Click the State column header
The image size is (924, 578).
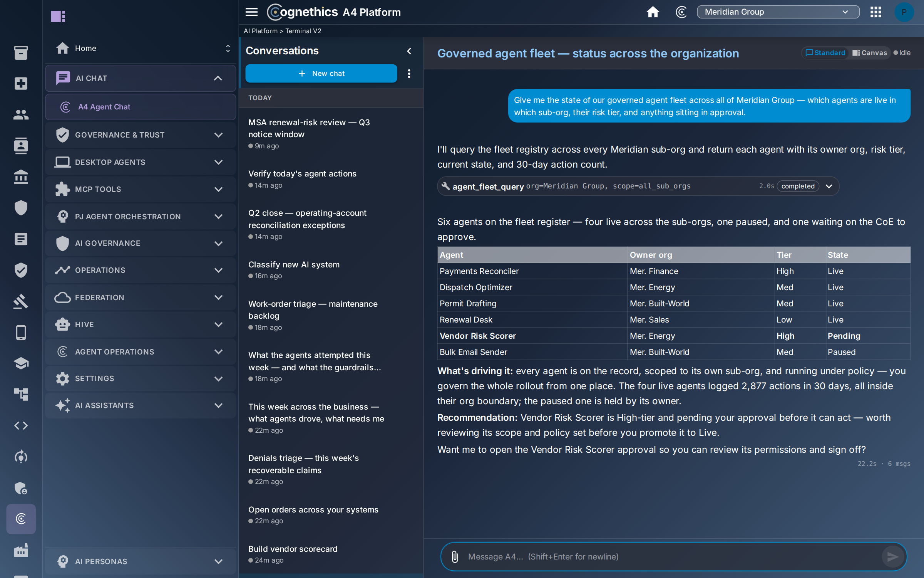(868, 255)
